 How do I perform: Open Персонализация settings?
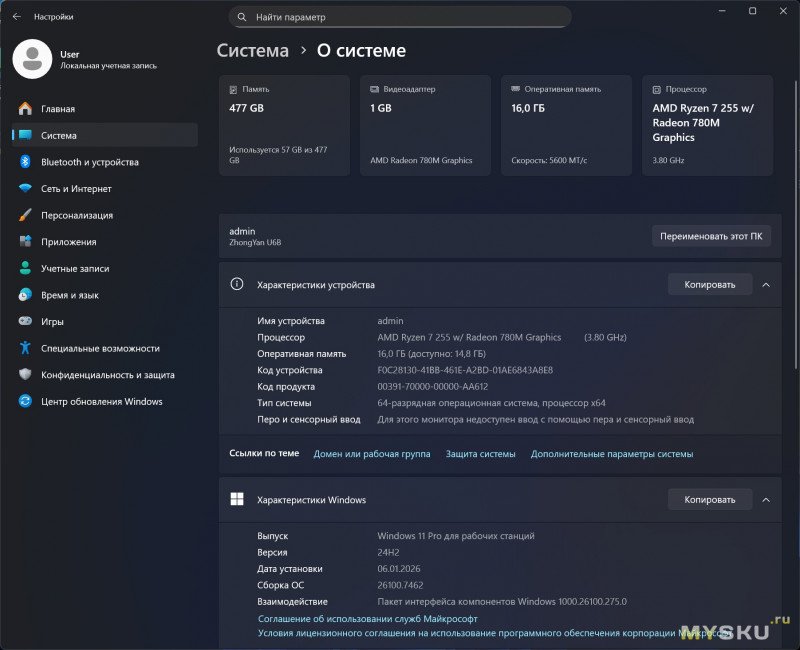point(76,215)
